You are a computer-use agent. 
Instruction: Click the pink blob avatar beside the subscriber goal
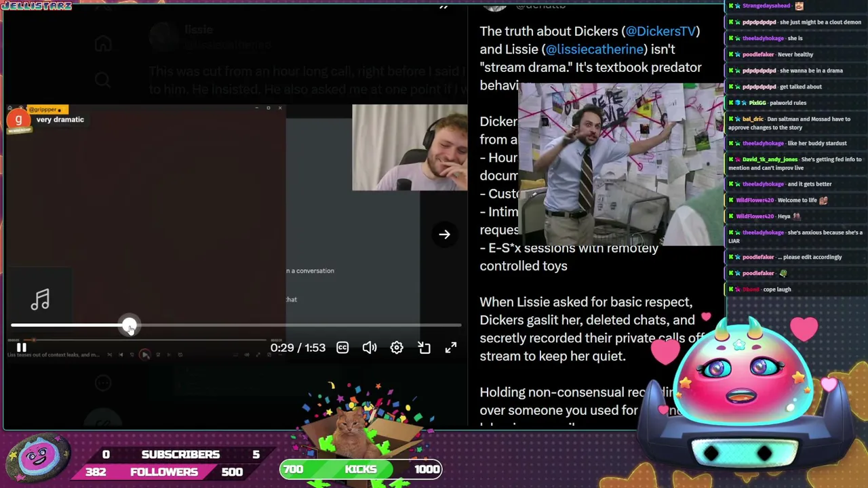[x=38, y=458]
